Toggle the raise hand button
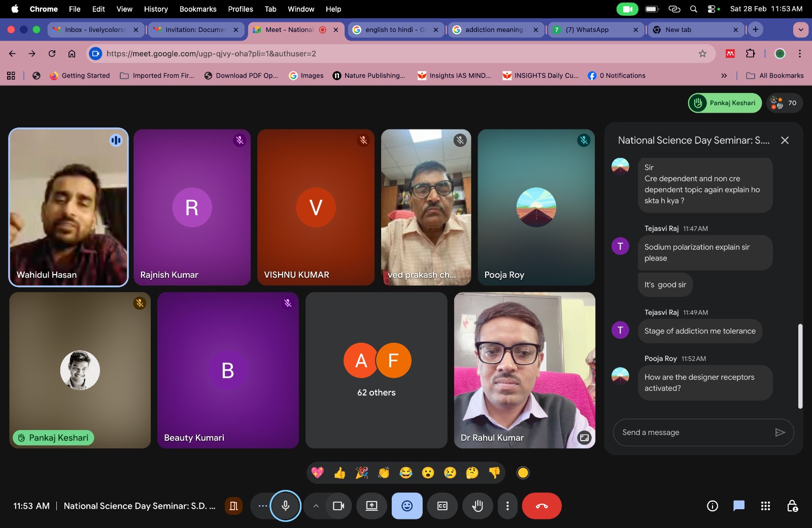The image size is (812, 528). pyautogui.click(x=478, y=506)
